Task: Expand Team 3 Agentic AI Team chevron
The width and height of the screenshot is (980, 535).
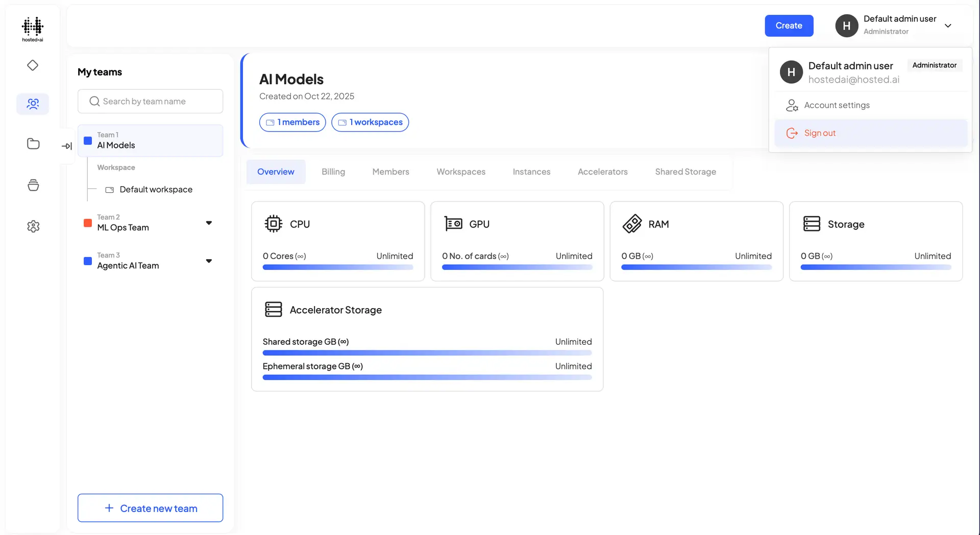Action: click(209, 261)
